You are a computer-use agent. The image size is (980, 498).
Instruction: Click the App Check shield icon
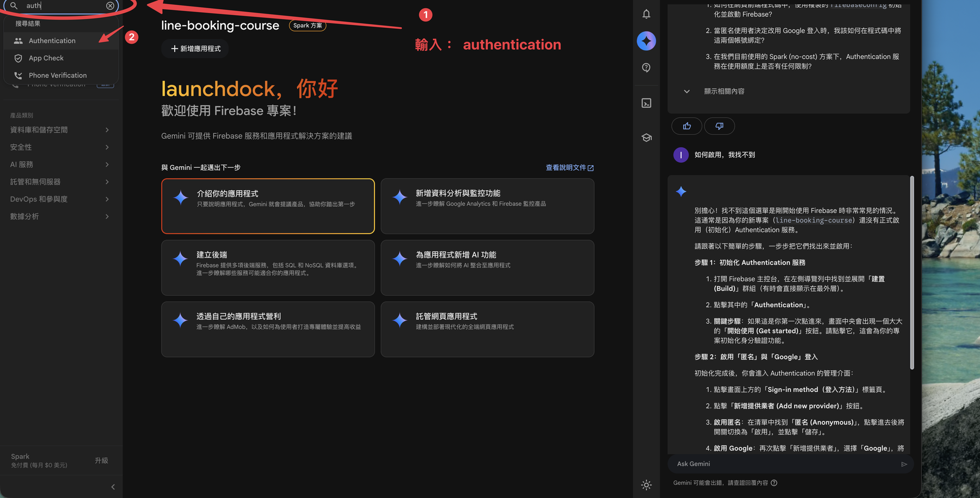(x=19, y=58)
